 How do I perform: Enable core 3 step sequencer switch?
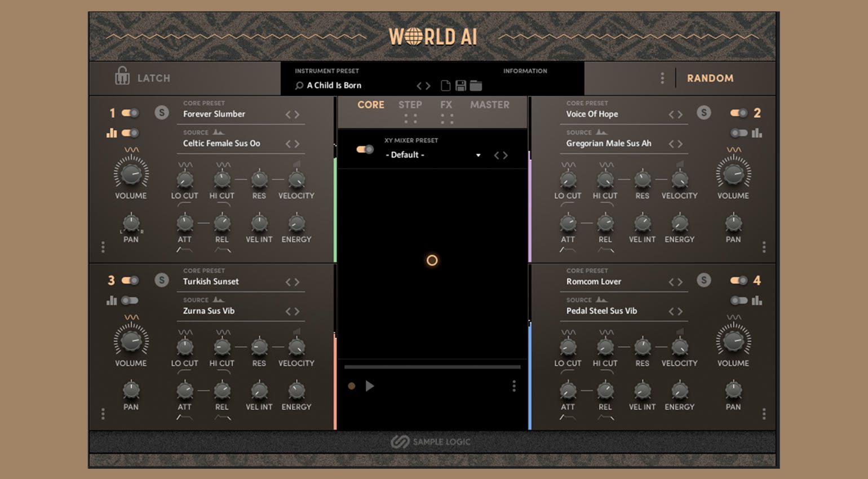click(x=130, y=300)
